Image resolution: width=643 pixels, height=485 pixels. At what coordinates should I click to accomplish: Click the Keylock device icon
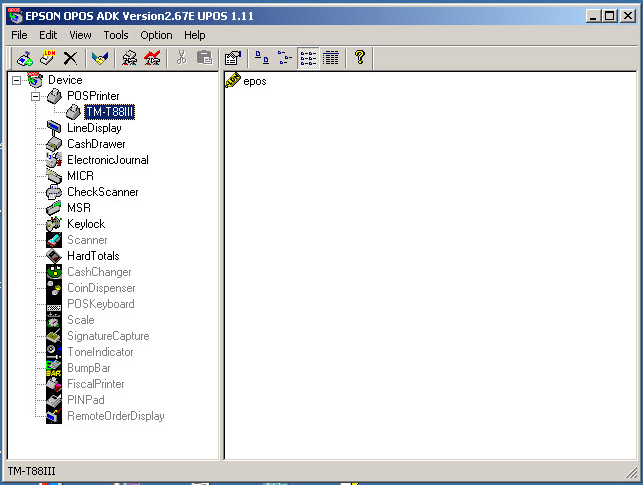[x=54, y=224]
